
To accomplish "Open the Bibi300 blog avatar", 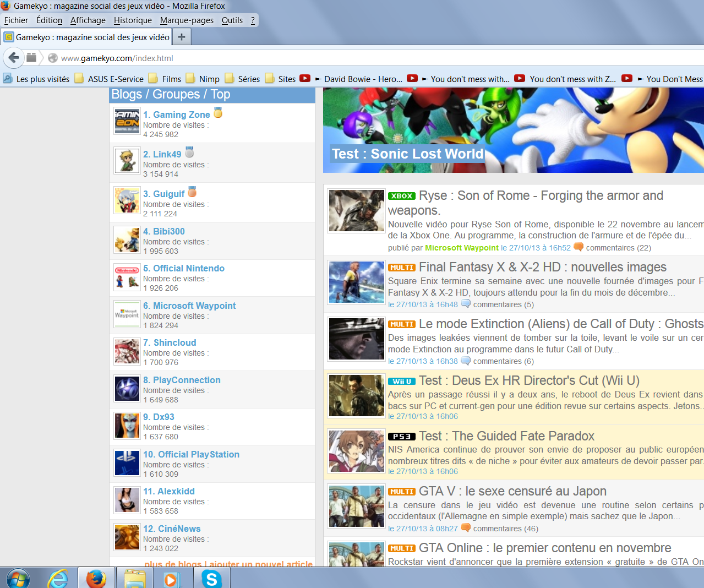I will click(x=127, y=240).
